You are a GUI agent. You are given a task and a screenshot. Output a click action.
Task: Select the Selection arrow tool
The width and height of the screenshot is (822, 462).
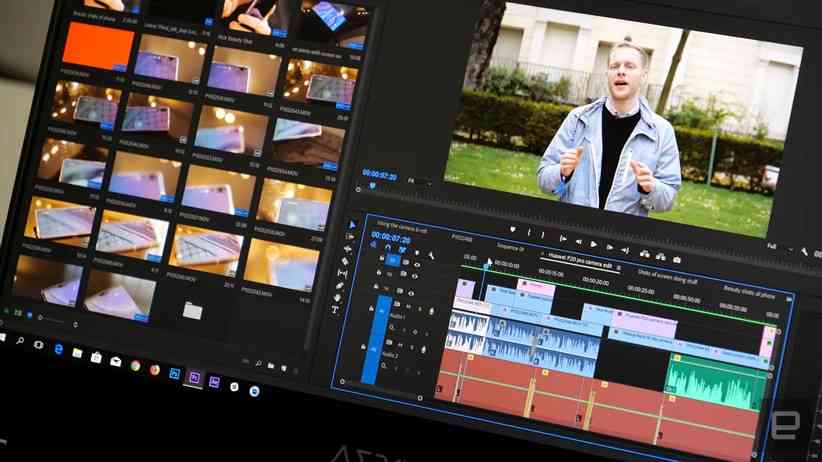(352, 224)
